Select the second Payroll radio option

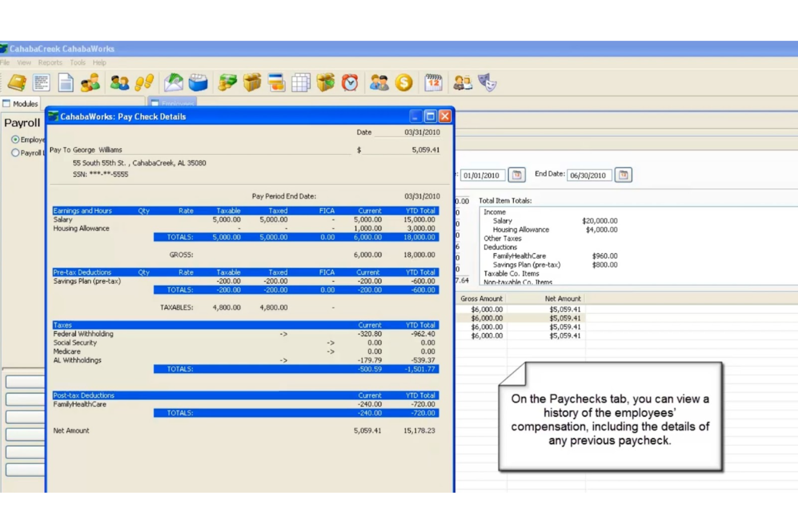tap(15, 153)
